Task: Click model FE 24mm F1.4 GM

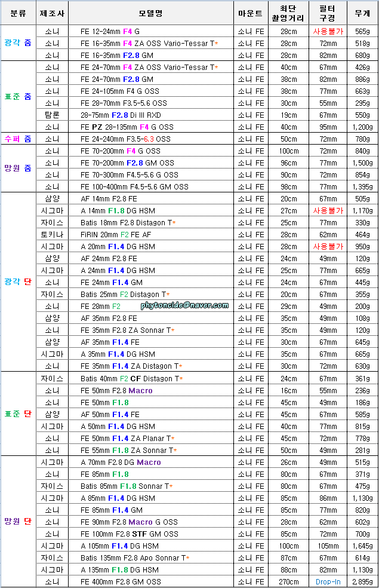Action: pyautogui.click(x=112, y=283)
